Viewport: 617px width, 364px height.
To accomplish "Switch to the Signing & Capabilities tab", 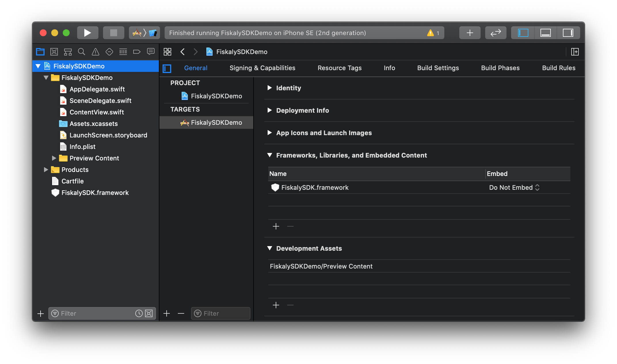I will click(x=262, y=68).
